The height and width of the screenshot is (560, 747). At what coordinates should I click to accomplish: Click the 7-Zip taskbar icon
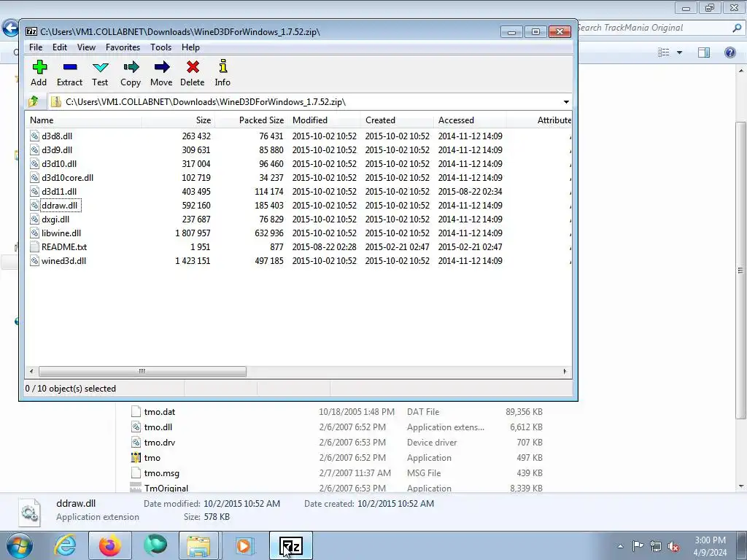[x=291, y=545]
